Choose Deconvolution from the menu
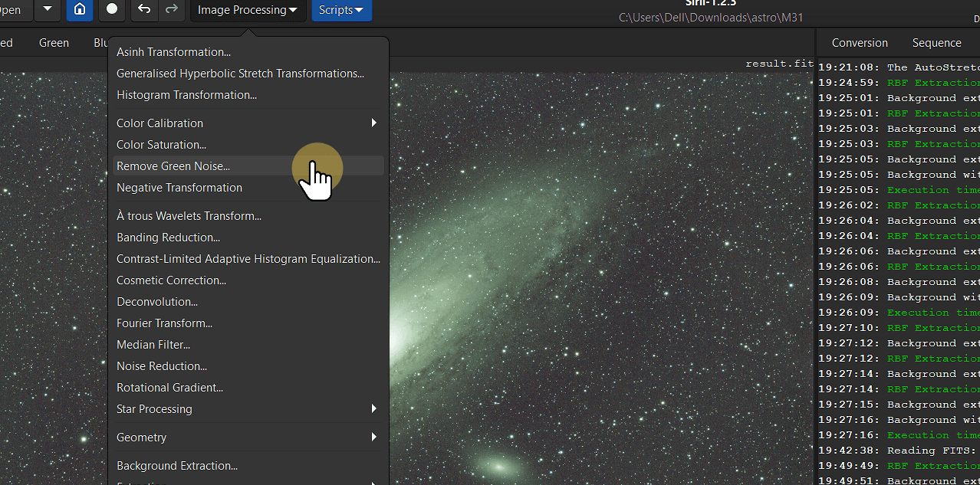Image resolution: width=980 pixels, height=485 pixels. (x=157, y=302)
